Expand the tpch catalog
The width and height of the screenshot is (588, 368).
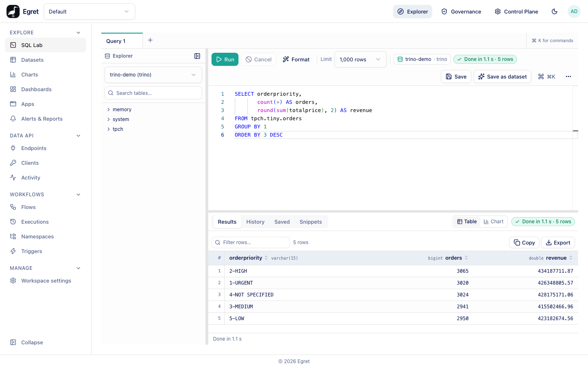click(x=153, y=129)
